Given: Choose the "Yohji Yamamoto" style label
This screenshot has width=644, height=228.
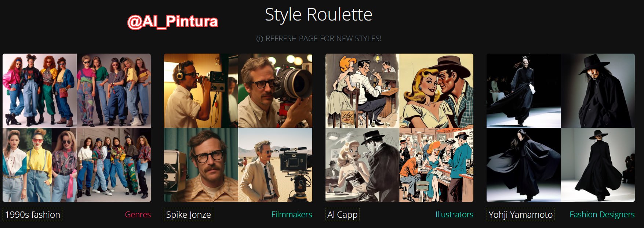Looking at the screenshot, I should [520, 215].
